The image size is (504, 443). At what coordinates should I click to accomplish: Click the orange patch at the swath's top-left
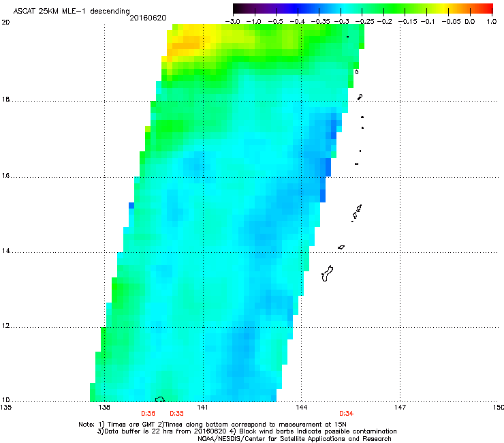click(x=186, y=46)
